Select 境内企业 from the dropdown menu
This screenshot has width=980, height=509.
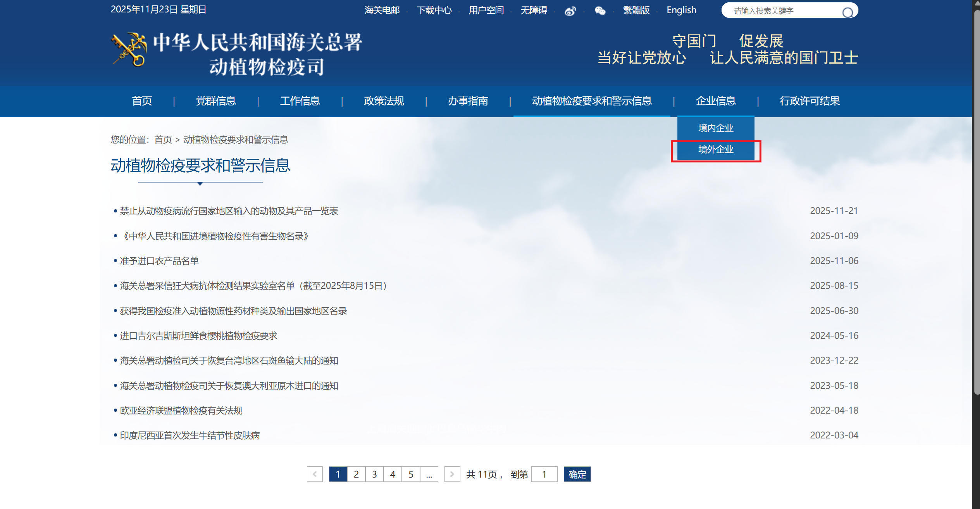click(x=715, y=128)
